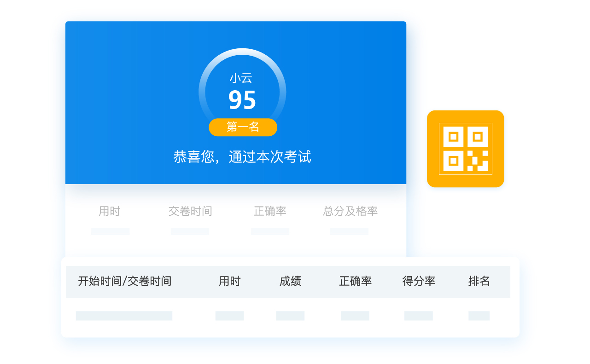Image resolution: width=590 pixels, height=364 pixels.
Task: Click the 第一名 rank badge
Action: [243, 127]
